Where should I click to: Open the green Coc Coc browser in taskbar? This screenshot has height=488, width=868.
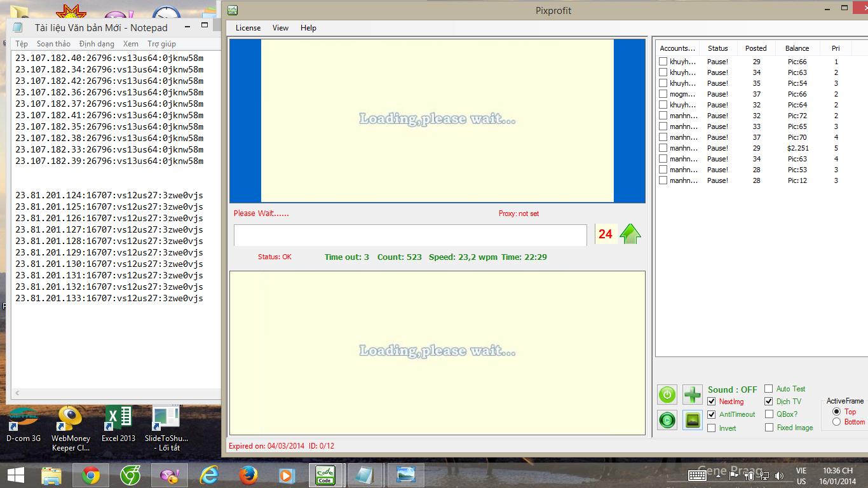130,475
